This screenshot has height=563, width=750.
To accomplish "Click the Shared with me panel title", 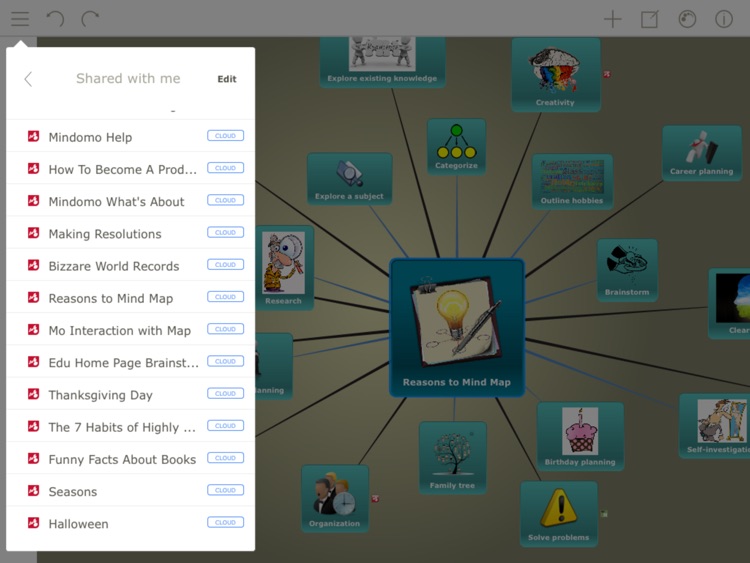I will point(128,78).
